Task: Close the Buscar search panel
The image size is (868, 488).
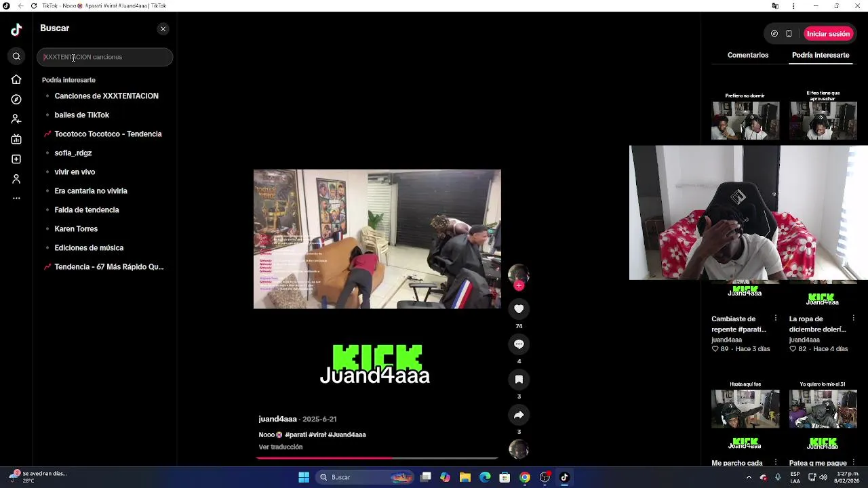Action: coord(163,29)
